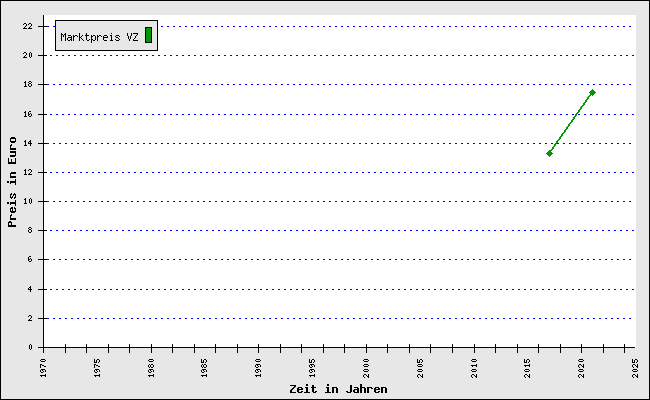Select the 2021 data point diamond
650x400 pixels.
click(x=592, y=92)
